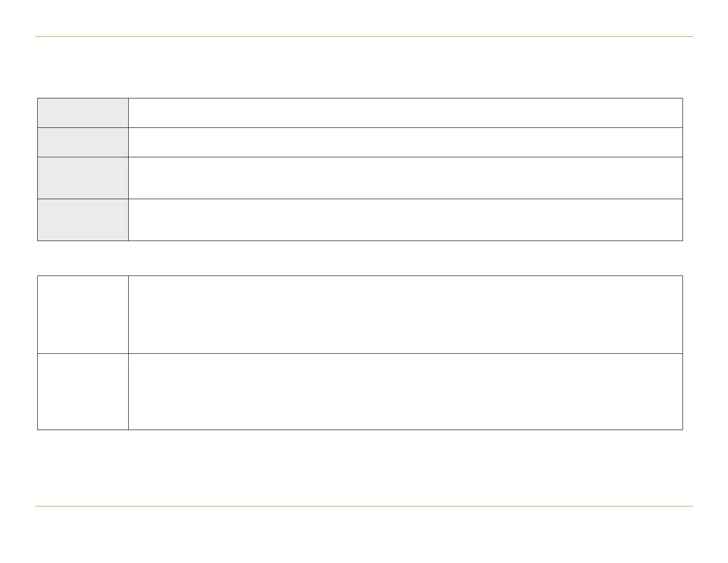Click the blank header area above the gold line
The height and width of the screenshot is (563, 728).
(x=364, y=18)
